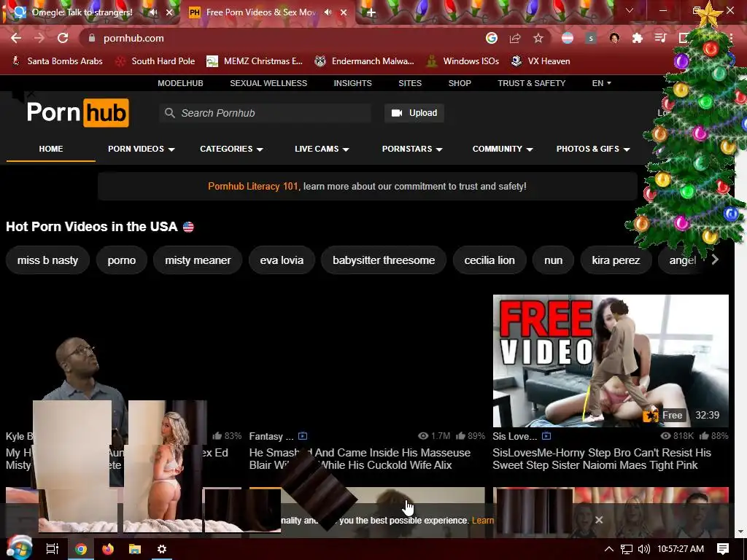The image size is (747, 560).
Task: Open the South Hard Pole bookmark
Action: [156, 61]
